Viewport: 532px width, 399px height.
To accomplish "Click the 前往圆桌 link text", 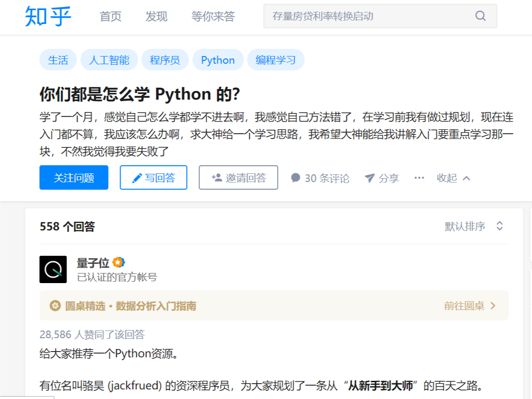I will point(464,306).
